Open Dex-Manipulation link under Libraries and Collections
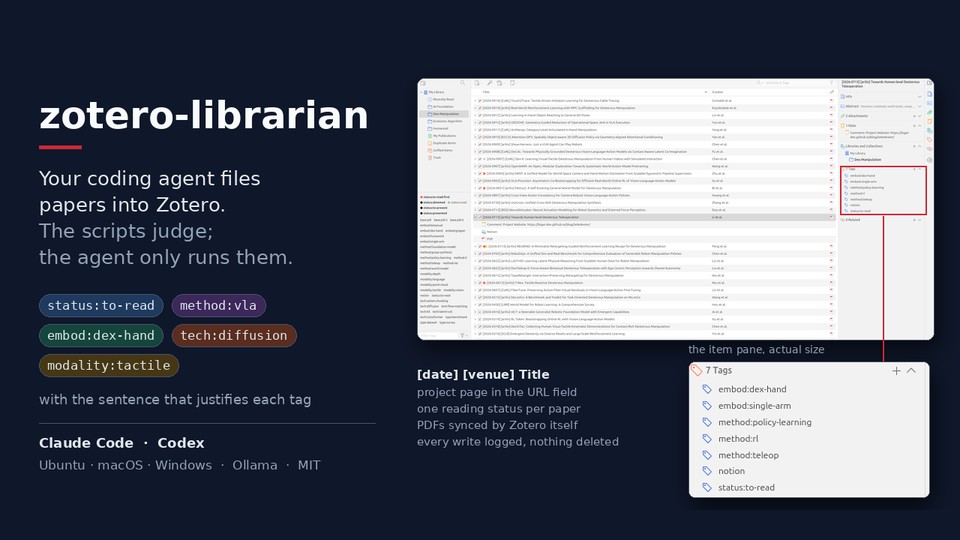 (x=868, y=159)
